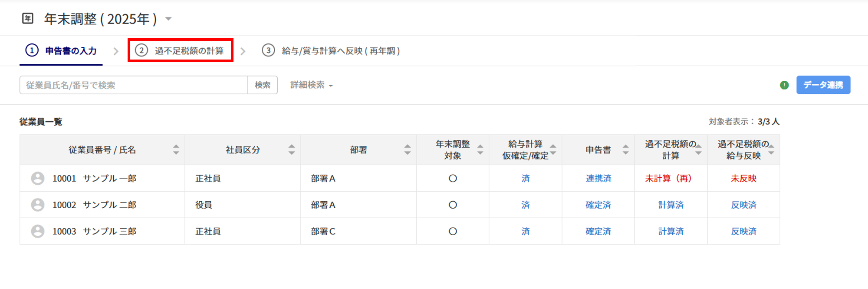Focus the employee name/number search field
868x289 pixels.
click(134, 85)
